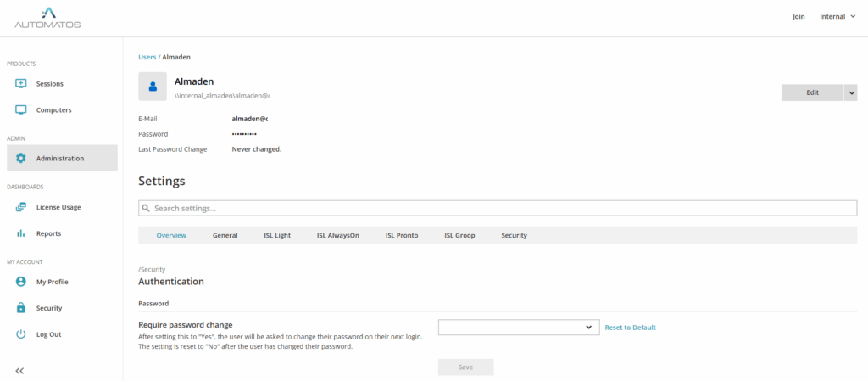Click the Authentication section heading
Image resolution: width=868 pixels, height=381 pixels.
[171, 282]
